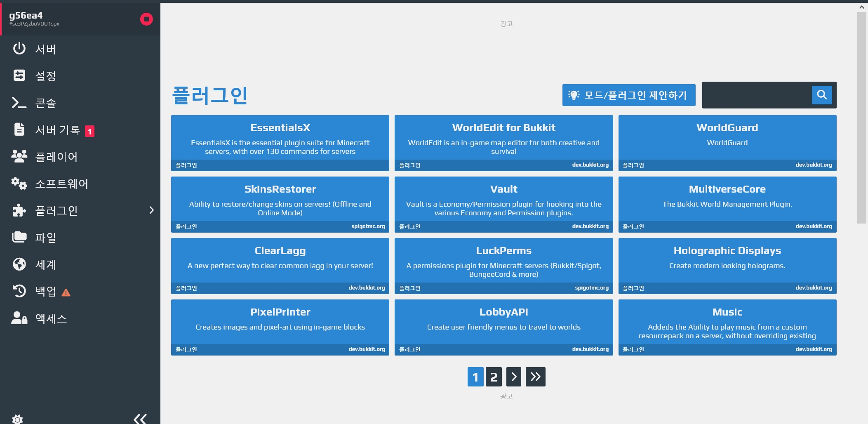Image resolution: width=868 pixels, height=424 pixels.
Task: Select page 1 pagination button
Action: click(475, 377)
